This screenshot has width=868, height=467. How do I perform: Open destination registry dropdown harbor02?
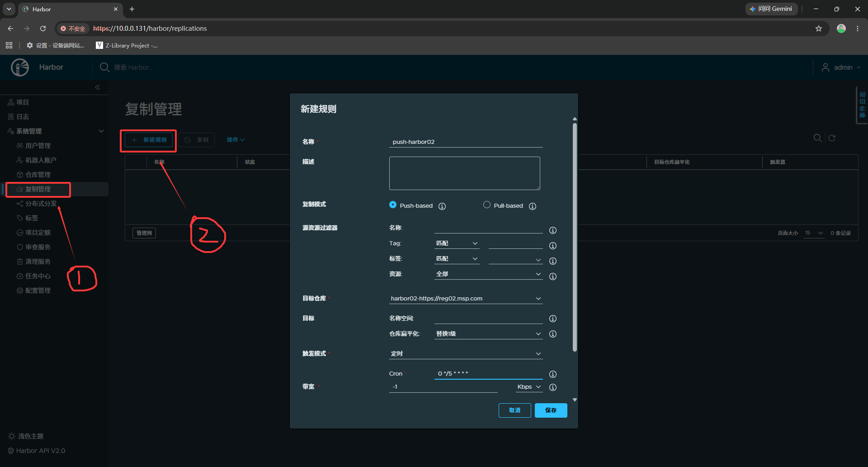coord(466,299)
